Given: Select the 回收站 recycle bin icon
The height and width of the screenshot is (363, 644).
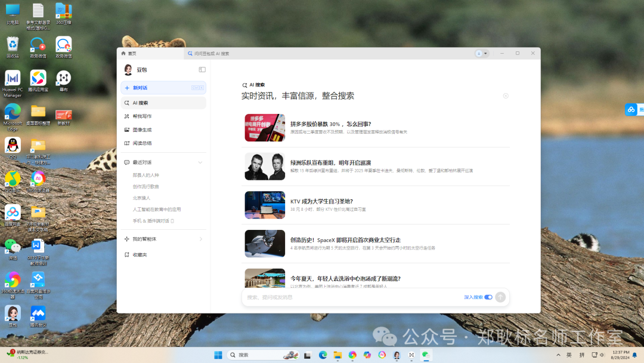Looking at the screenshot, I should [x=13, y=47].
